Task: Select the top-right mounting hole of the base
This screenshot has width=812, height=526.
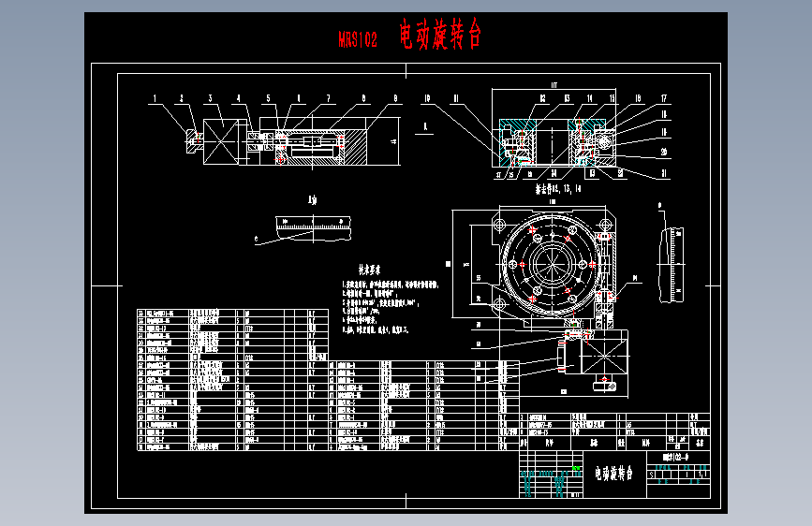Action: click(605, 226)
